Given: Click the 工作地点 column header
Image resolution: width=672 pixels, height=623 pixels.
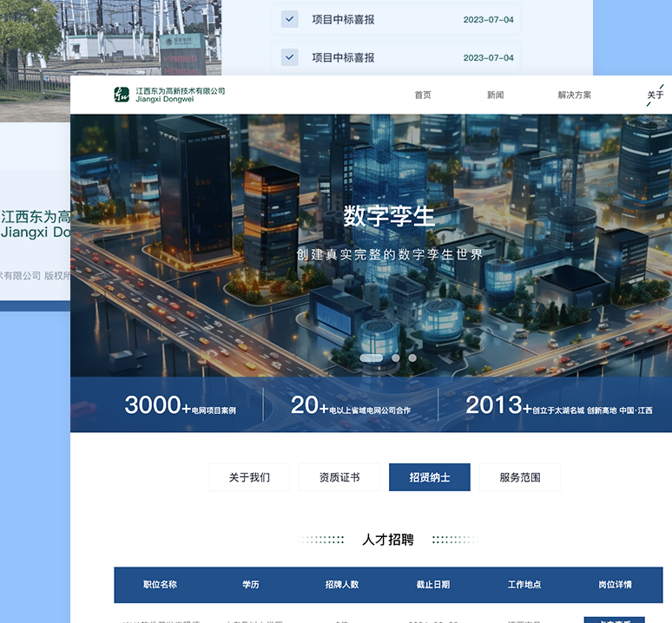Looking at the screenshot, I should pyautogui.click(x=524, y=585).
